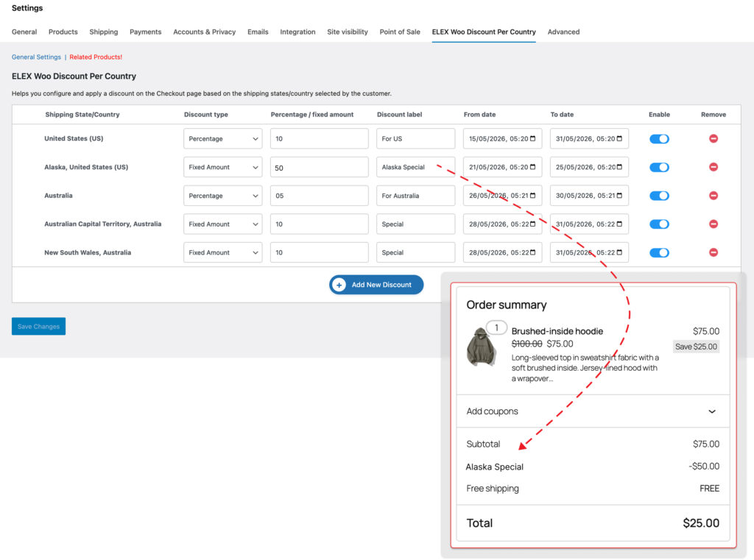Open calendar picker for US From date

click(x=532, y=138)
